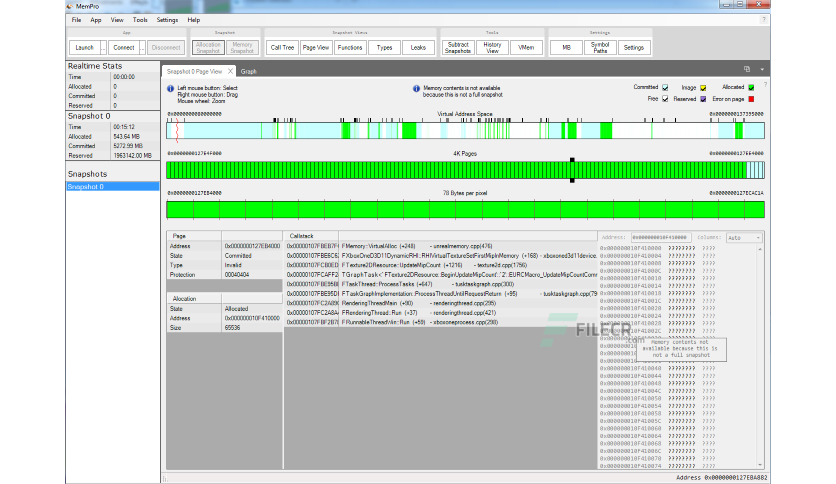Open the Settings menu
Screen dimensions: 836x484
[x=167, y=20]
